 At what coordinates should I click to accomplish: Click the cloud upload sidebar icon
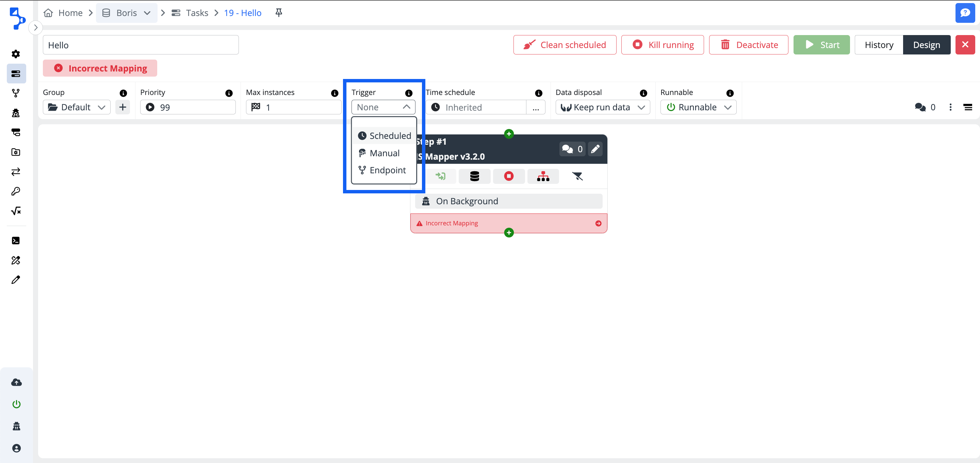(16, 382)
